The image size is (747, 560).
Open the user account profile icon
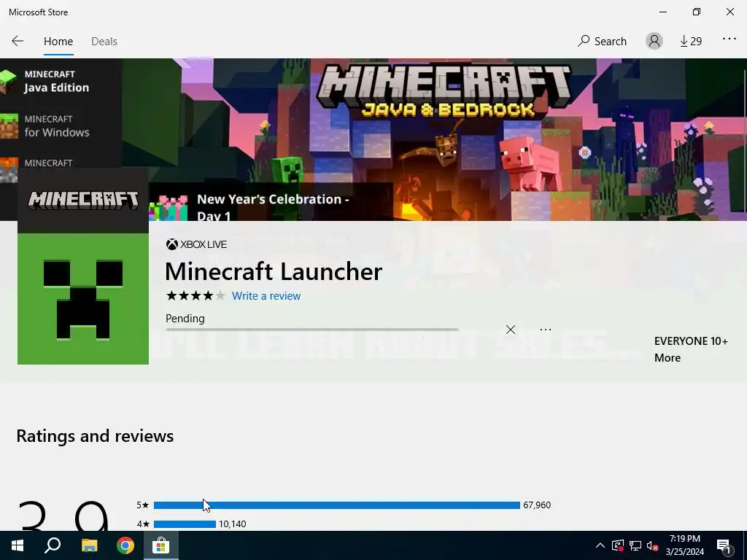click(654, 41)
